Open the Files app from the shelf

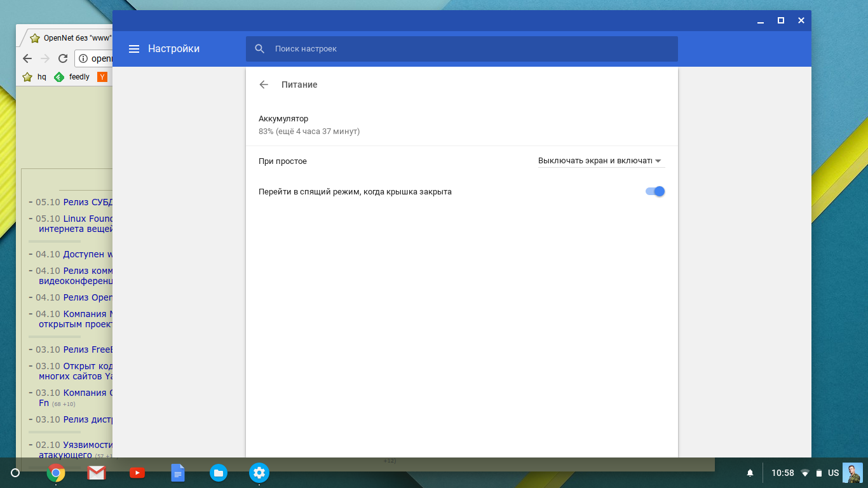[x=219, y=473]
